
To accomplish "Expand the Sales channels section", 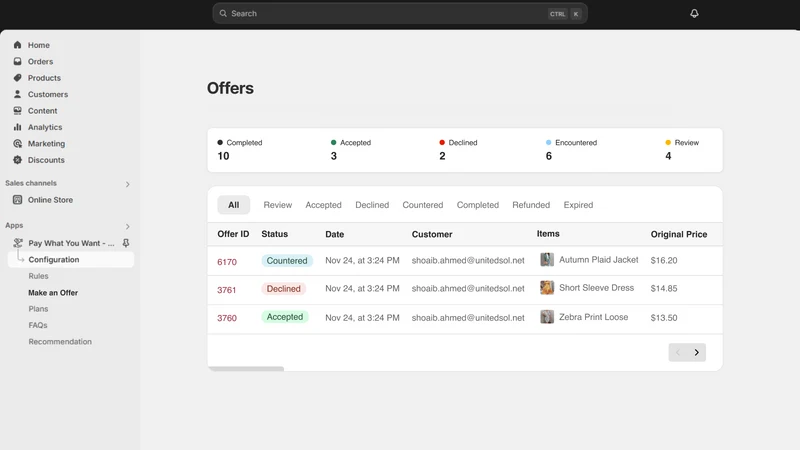I will tap(128, 184).
